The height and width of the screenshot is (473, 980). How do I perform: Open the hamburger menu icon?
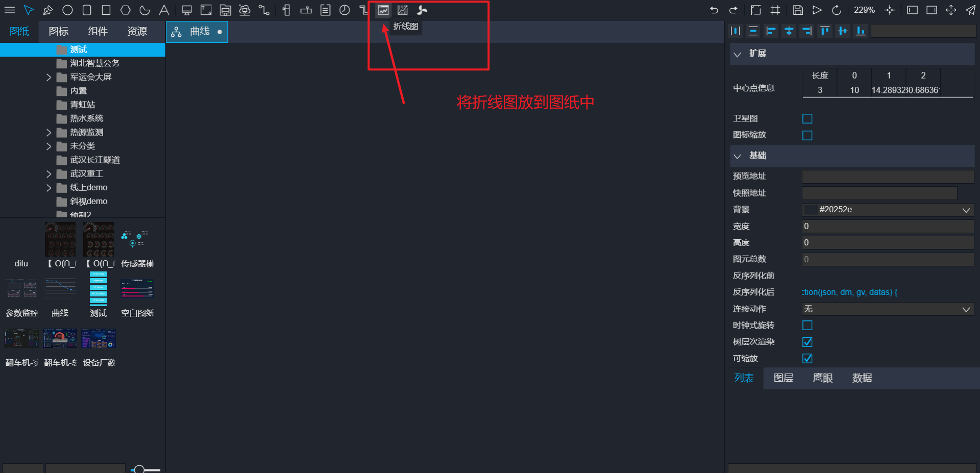click(10, 10)
